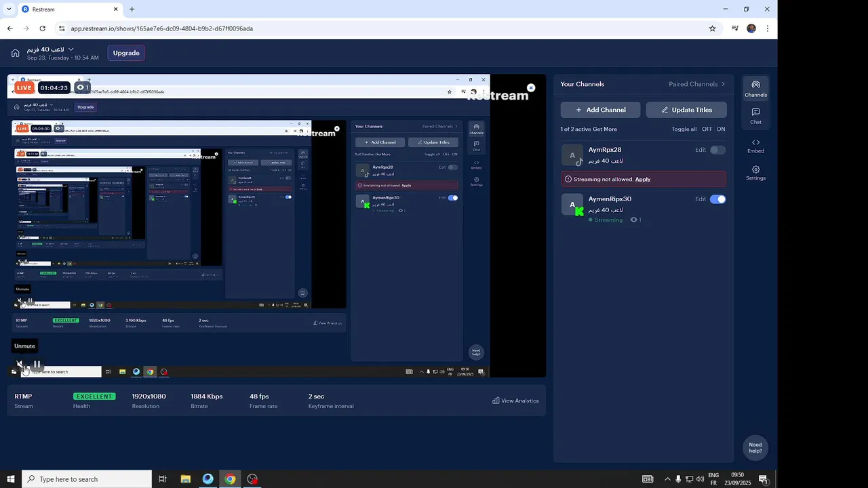The height and width of the screenshot is (488, 868).
Task: Open the Embed sidebar panel
Action: tap(755, 146)
